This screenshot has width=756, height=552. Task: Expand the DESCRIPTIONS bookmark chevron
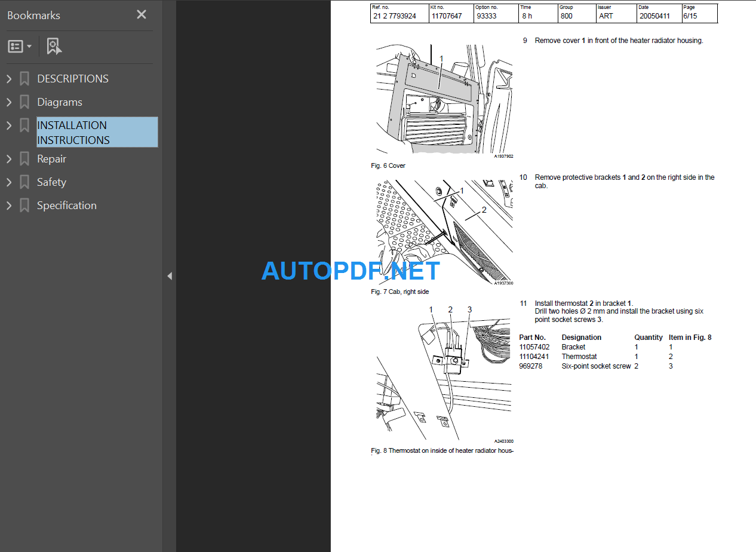point(9,78)
